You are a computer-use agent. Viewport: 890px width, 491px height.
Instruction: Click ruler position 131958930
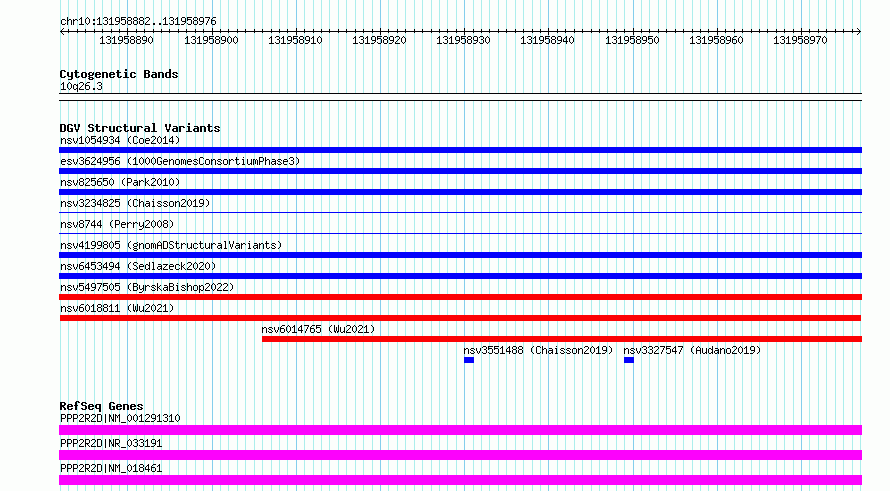[463, 40]
